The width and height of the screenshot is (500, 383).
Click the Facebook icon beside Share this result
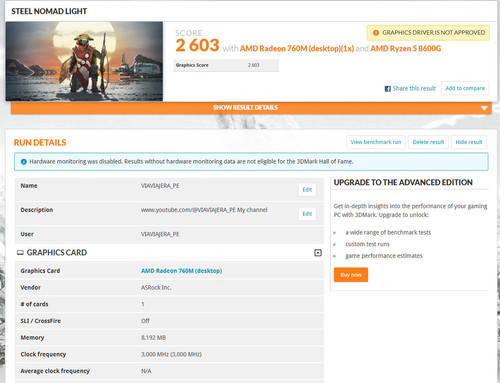point(387,89)
